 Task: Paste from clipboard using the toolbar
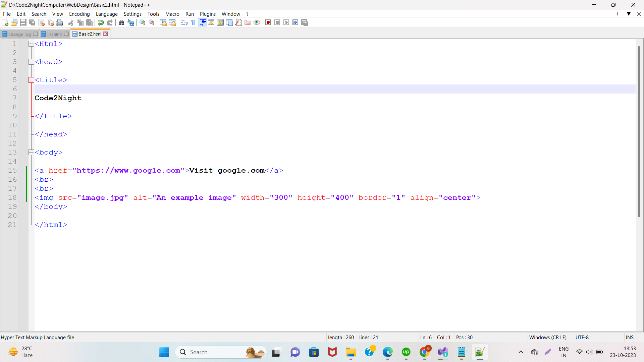[89, 22]
